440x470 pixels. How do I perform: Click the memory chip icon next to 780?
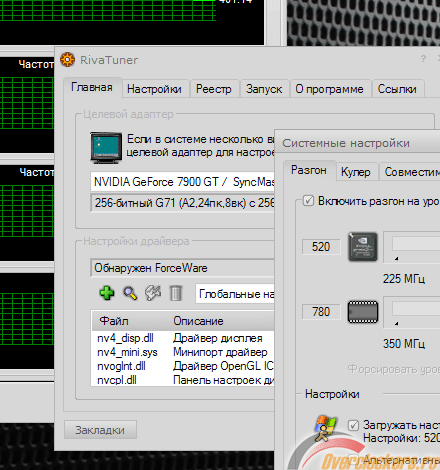pyautogui.click(x=363, y=312)
